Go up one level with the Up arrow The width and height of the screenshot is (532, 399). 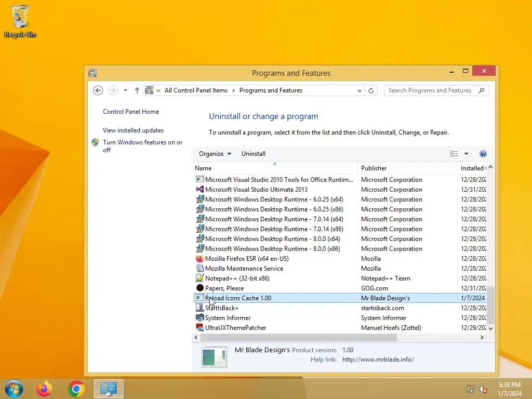(137, 90)
